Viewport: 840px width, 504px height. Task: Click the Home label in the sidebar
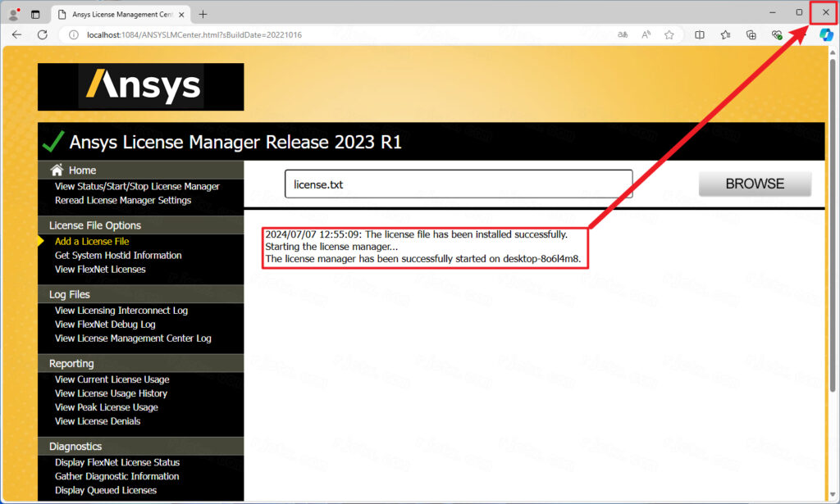point(82,170)
